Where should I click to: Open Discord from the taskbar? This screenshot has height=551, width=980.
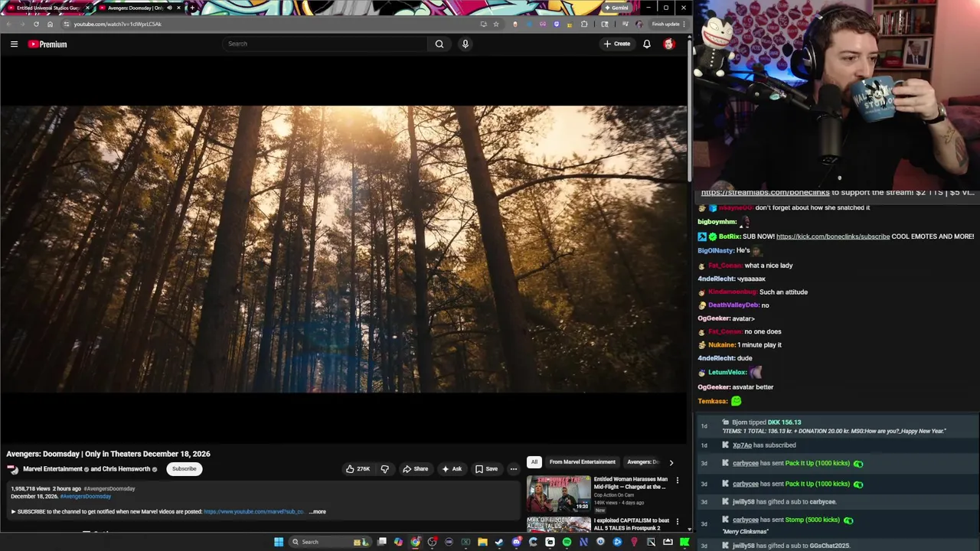pos(516,542)
